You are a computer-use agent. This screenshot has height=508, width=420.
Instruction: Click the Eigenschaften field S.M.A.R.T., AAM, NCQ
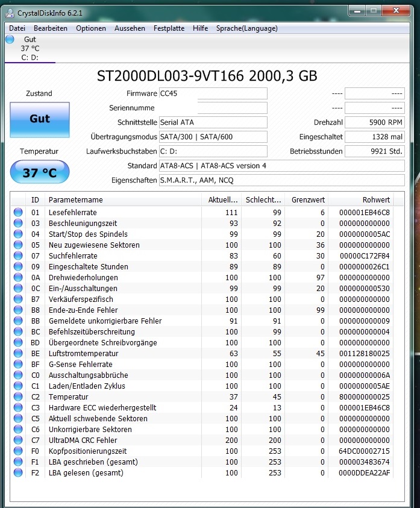281,180
